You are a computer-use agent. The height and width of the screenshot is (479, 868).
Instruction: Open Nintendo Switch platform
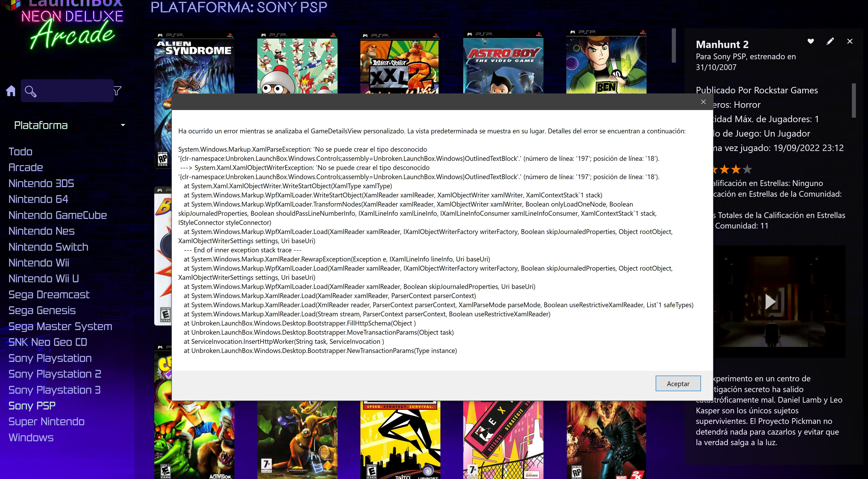pos(48,247)
